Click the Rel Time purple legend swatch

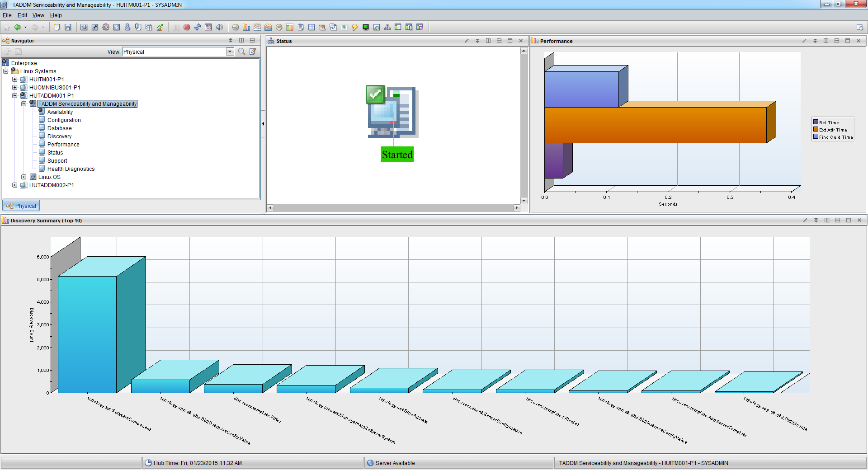click(816, 122)
